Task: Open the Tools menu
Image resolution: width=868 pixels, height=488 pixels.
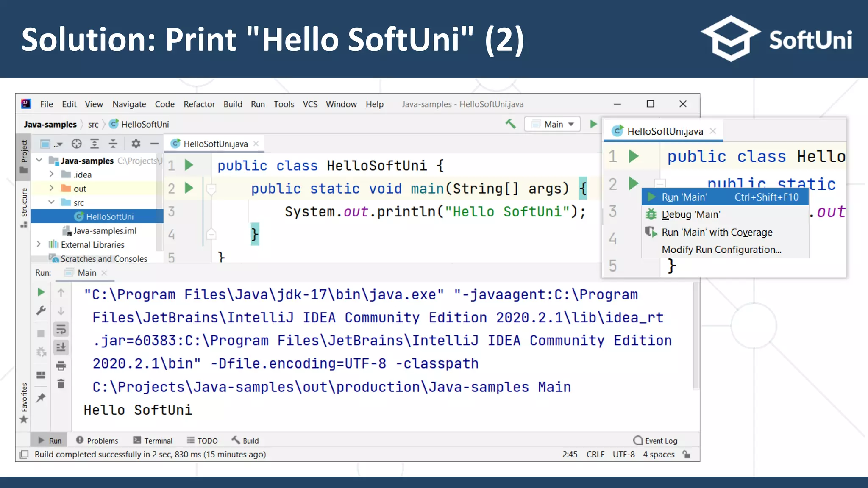Action: (x=284, y=104)
